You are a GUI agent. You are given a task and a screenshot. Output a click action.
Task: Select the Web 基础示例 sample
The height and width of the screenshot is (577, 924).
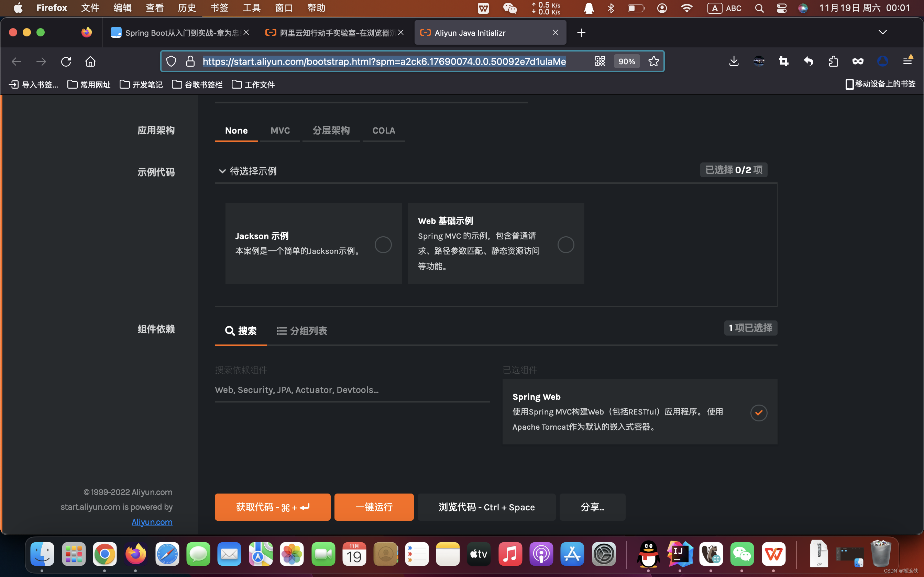coord(566,244)
